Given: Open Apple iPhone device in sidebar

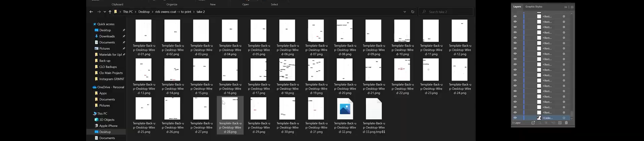Looking at the screenshot, I should 108,126.
